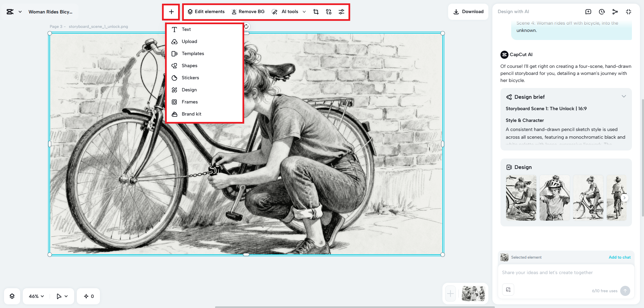Image resolution: width=644 pixels, height=308 pixels.
Task: Click the Download button
Action: coord(468,11)
